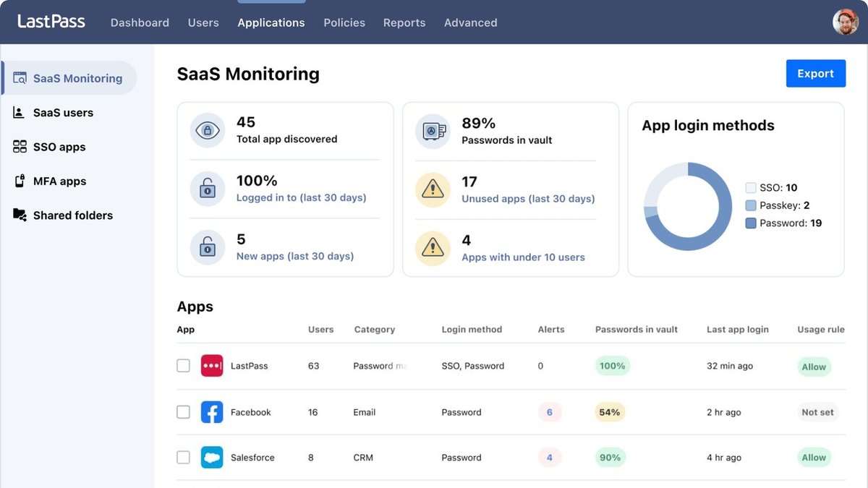Open Apps with under 10 users link
This screenshot has height=488, width=868.
coord(524,257)
